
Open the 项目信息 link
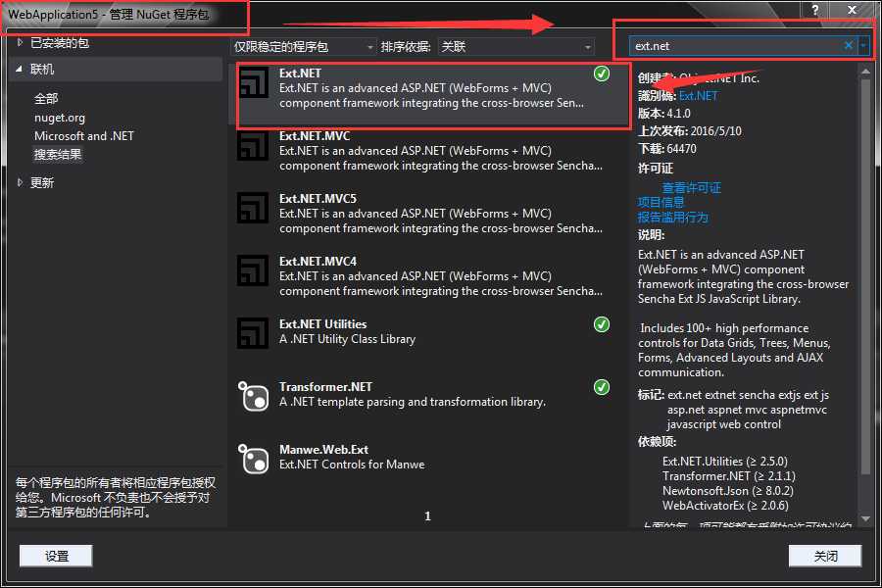[661, 203]
